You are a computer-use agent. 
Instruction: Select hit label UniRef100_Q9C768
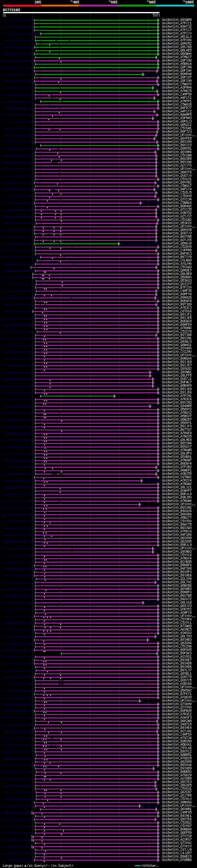(177, 47)
